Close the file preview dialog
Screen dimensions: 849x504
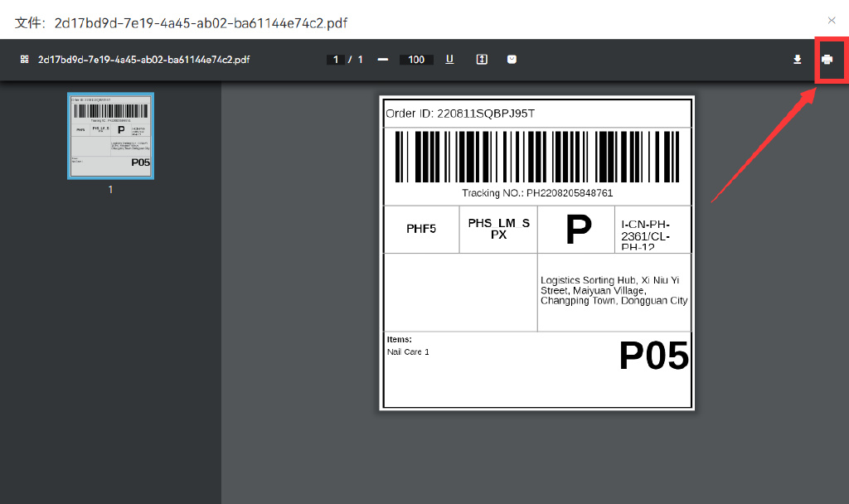click(832, 21)
